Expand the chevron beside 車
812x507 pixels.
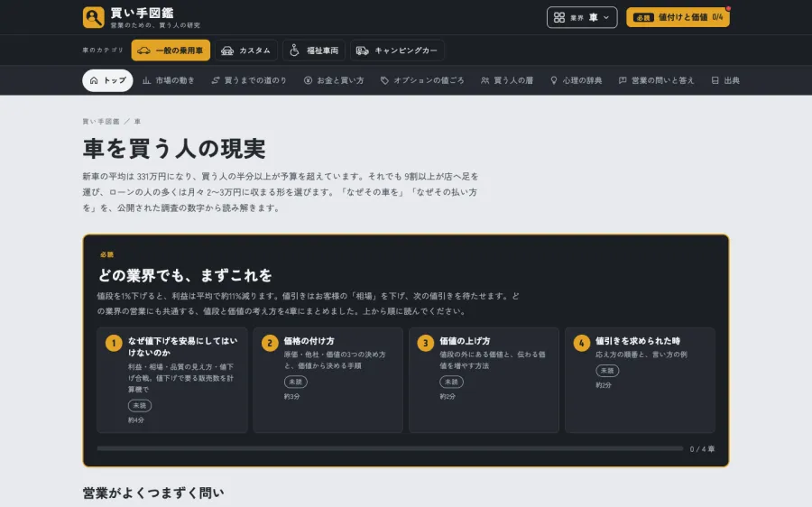pos(606,18)
